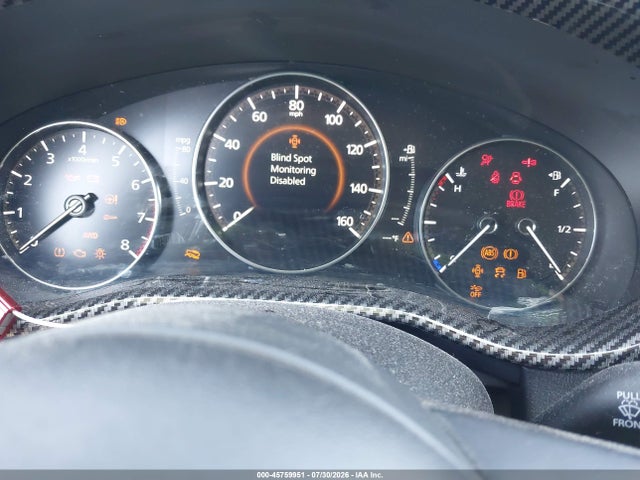Tap the amber key warning icon in the tachometer
Viewport: 640px width, 480px height.
(x=110, y=218)
